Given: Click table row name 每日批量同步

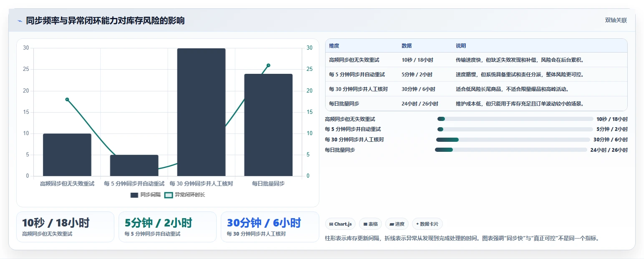Looking at the screenshot, I should click(344, 104).
